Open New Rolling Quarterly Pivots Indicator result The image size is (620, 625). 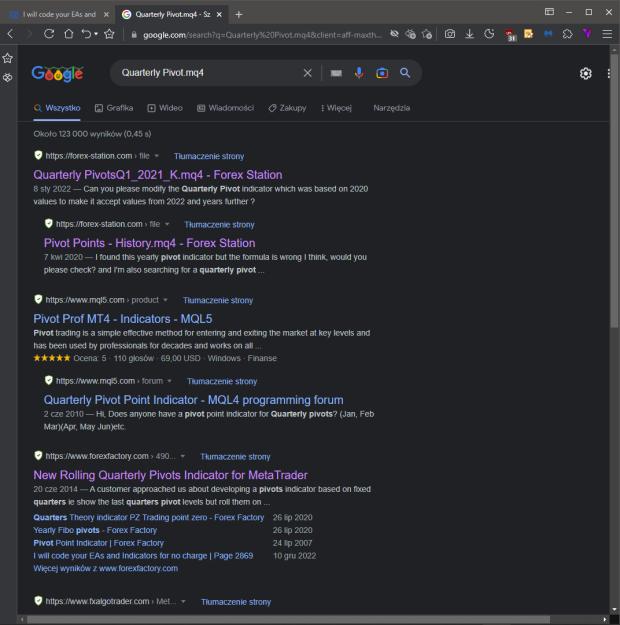coord(171,475)
